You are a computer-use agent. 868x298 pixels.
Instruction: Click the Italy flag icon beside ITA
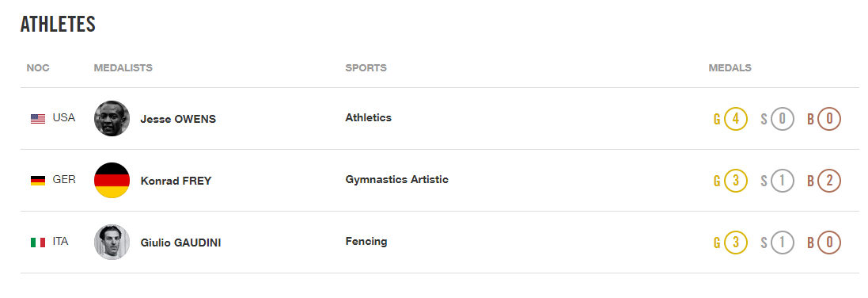click(38, 243)
